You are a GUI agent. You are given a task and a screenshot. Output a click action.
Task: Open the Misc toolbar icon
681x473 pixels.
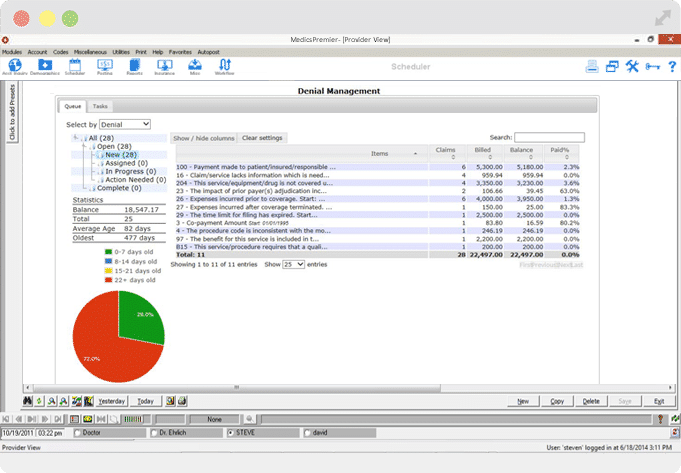point(195,65)
